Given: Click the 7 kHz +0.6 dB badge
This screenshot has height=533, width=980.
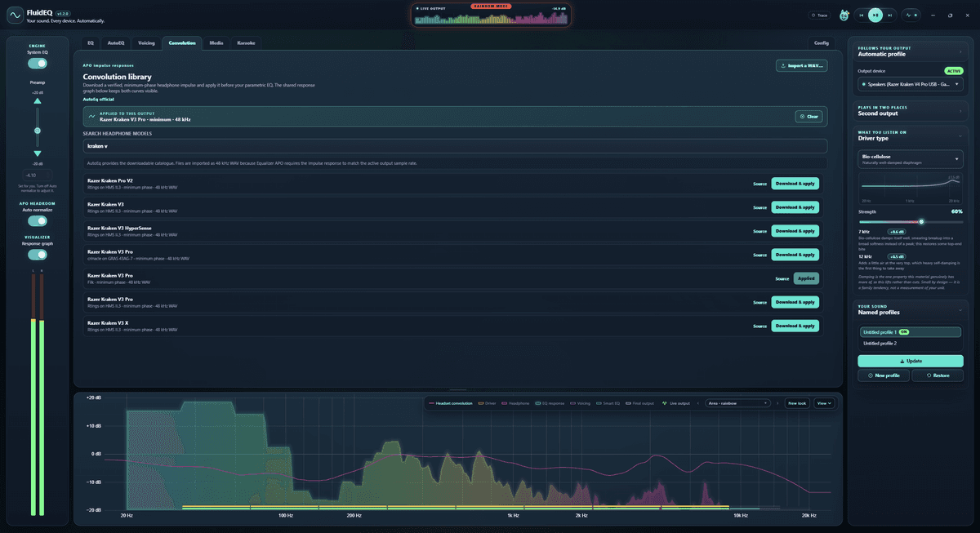Looking at the screenshot, I should [x=898, y=232].
